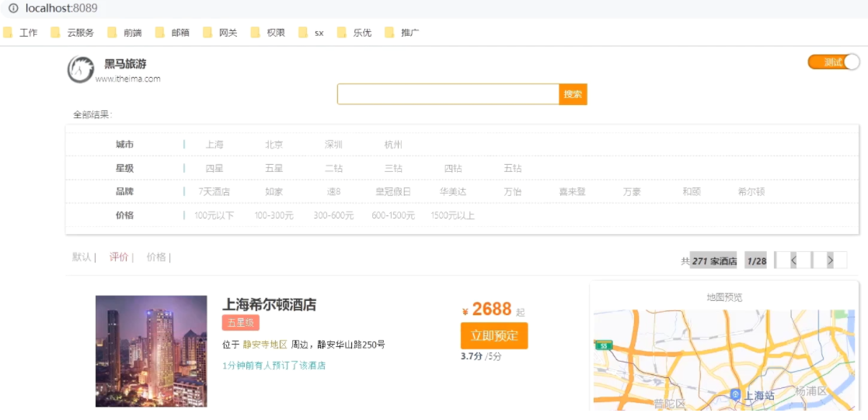Click the S5 highway badge on map
The width and height of the screenshot is (868, 420).
pos(603,346)
